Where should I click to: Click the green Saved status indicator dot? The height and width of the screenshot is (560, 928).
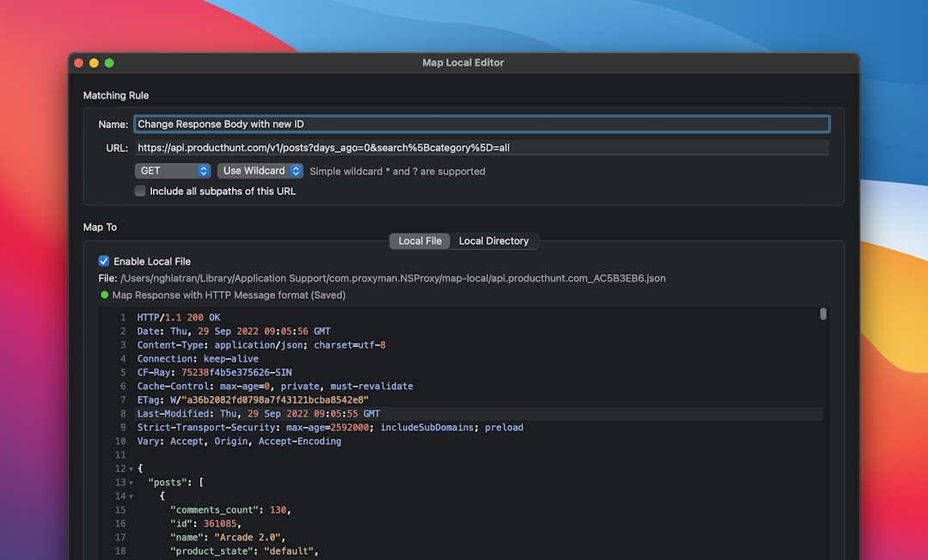click(x=103, y=295)
